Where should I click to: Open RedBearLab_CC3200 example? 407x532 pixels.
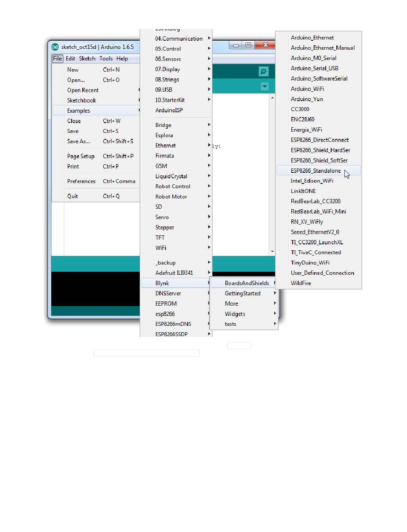pyautogui.click(x=319, y=201)
